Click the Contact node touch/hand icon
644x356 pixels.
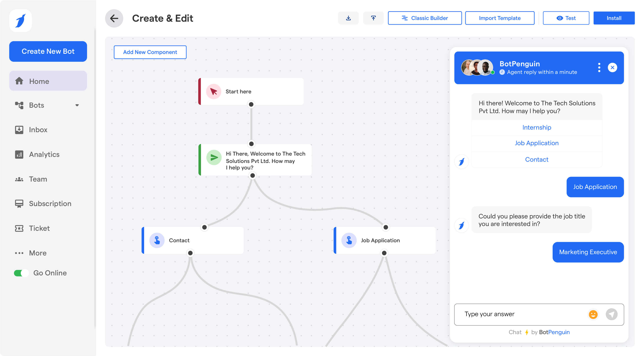(157, 240)
